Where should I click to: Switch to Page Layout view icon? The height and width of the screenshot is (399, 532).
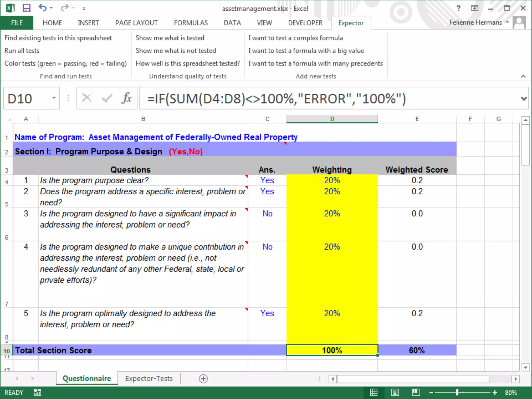395,393
